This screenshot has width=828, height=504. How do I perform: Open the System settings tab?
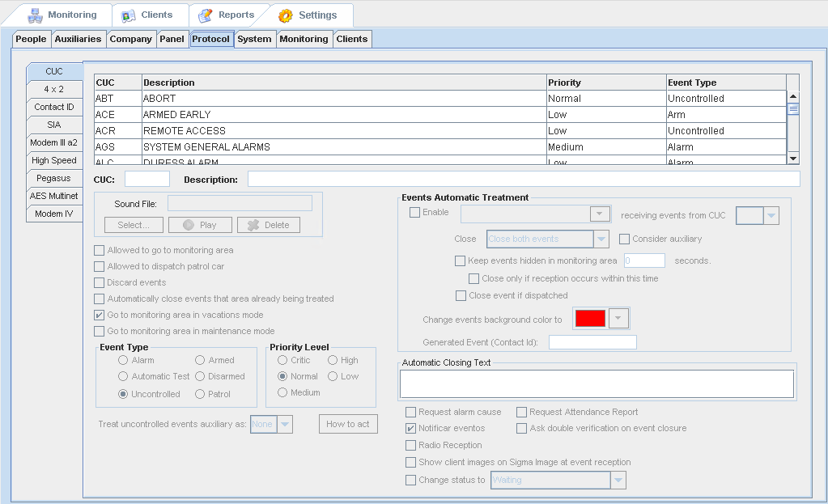(x=254, y=39)
